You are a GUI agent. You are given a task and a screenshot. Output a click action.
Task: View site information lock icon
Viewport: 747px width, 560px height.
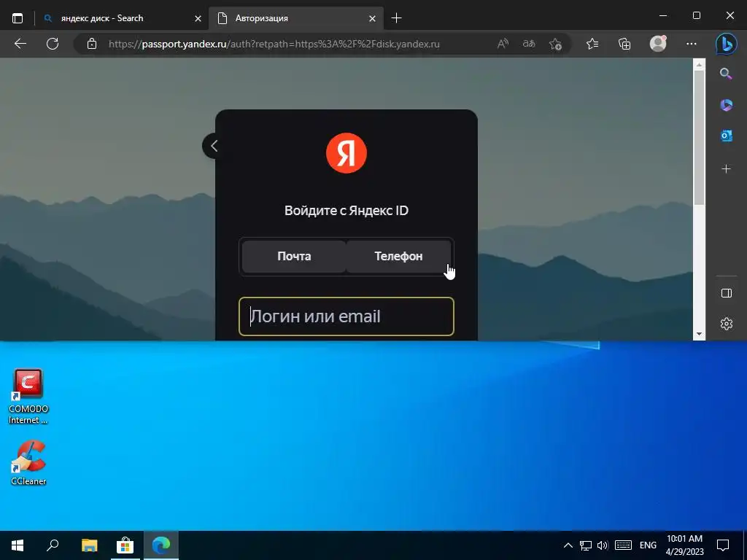[91, 44]
